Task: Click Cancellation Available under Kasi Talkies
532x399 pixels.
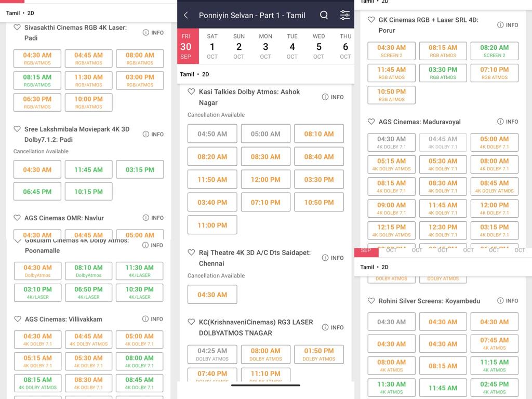Action: click(x=216, y=115)
